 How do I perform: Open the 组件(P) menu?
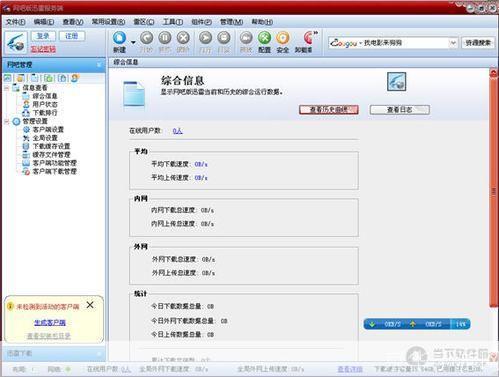click(x=201, y=22)
